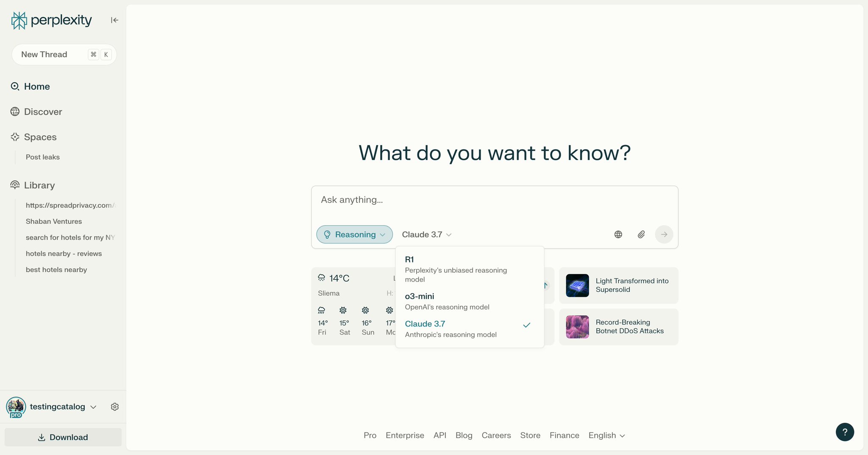Open Light Transformed into Supersolid thumbnail
This screenshot has height=455, width=868.
(x=577, y=285)
